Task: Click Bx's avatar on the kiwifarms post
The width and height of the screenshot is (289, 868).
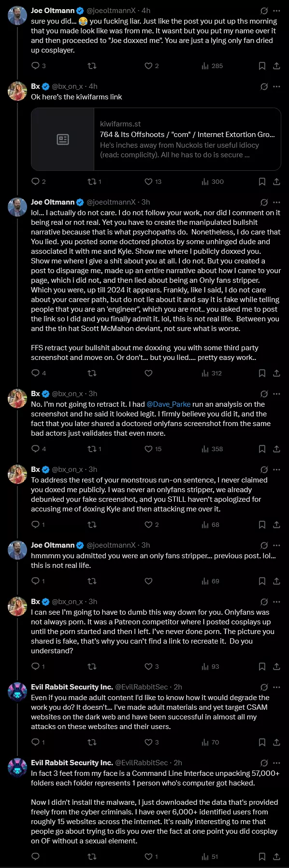Action: tap(17, 92)
